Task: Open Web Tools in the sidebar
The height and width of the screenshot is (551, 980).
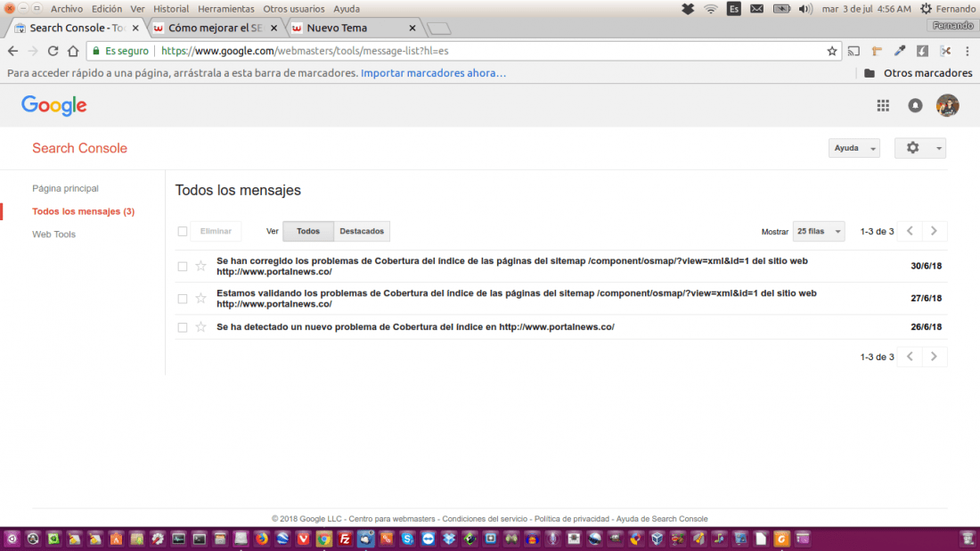Action: coord(53,234)
